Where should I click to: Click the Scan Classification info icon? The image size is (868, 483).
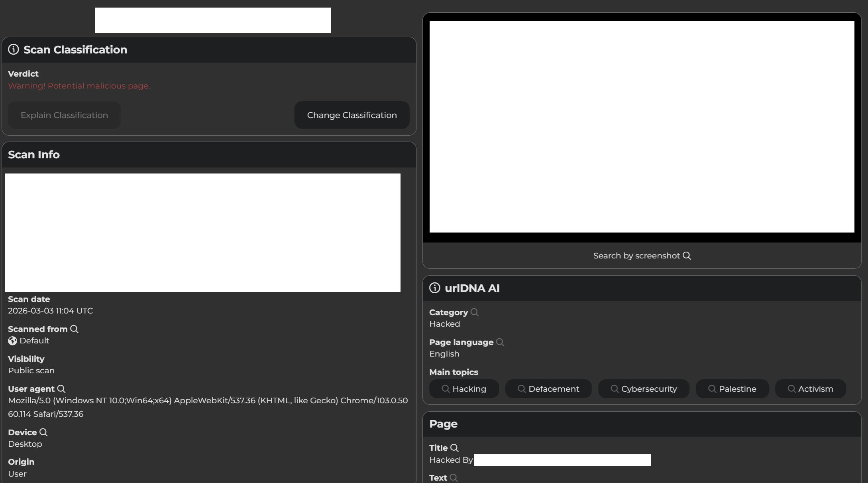tap(14, 49)
